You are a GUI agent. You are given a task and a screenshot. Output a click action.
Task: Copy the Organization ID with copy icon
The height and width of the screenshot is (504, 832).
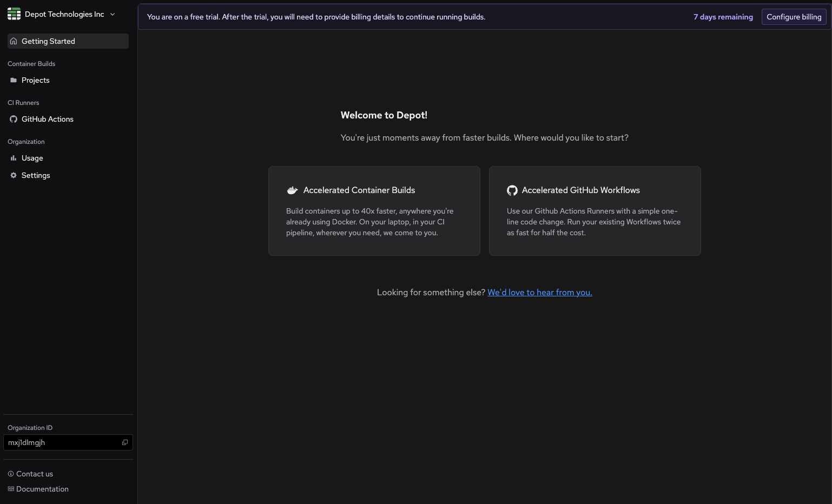125,442
